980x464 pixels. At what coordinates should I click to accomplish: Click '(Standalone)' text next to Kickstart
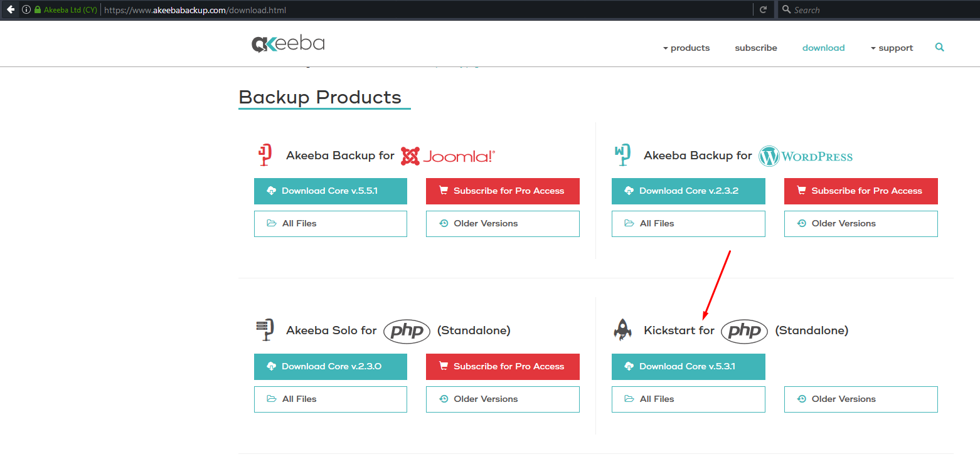[x=812, y=330]
